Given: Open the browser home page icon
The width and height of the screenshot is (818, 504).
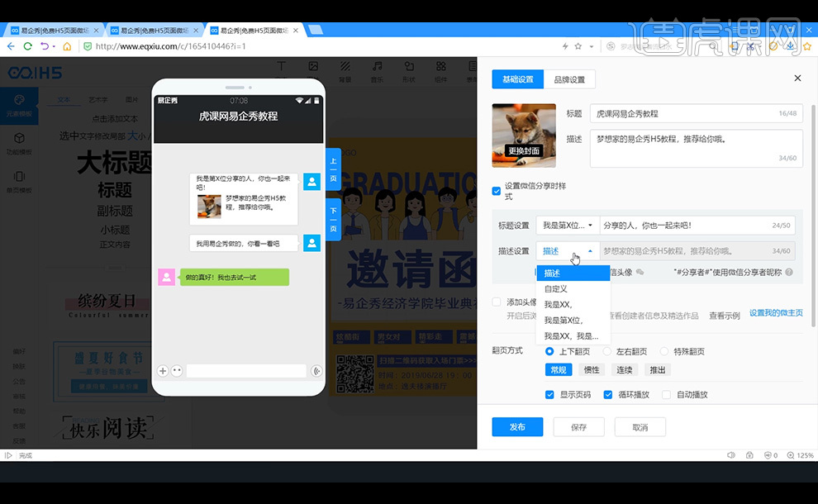Looking at the screenshot, I should [x=67, y=46].
